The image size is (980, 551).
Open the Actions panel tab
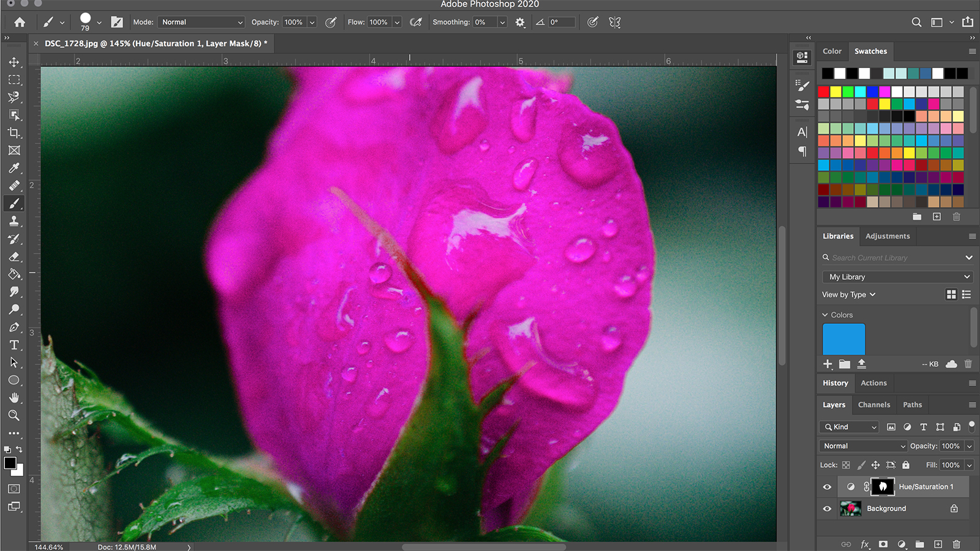873,383
